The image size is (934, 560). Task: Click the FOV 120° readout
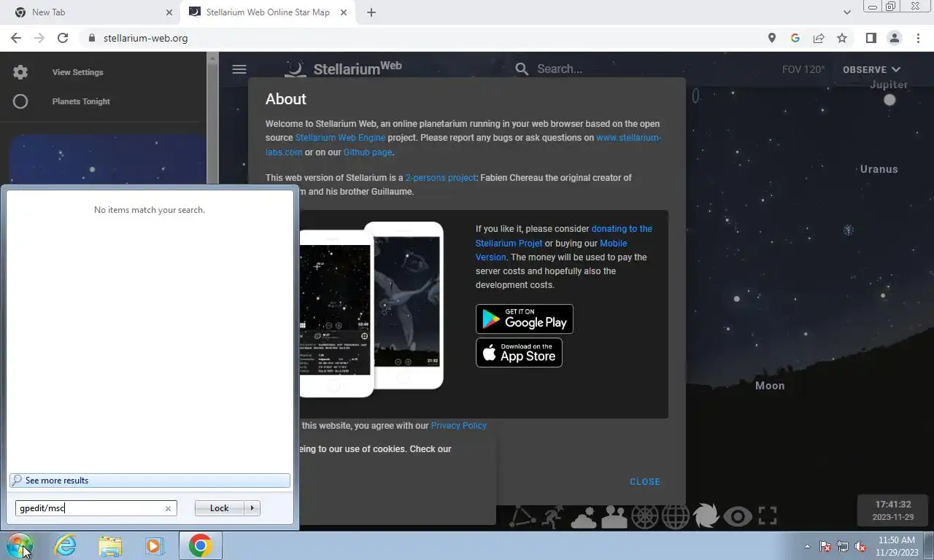tap(803, 70)
